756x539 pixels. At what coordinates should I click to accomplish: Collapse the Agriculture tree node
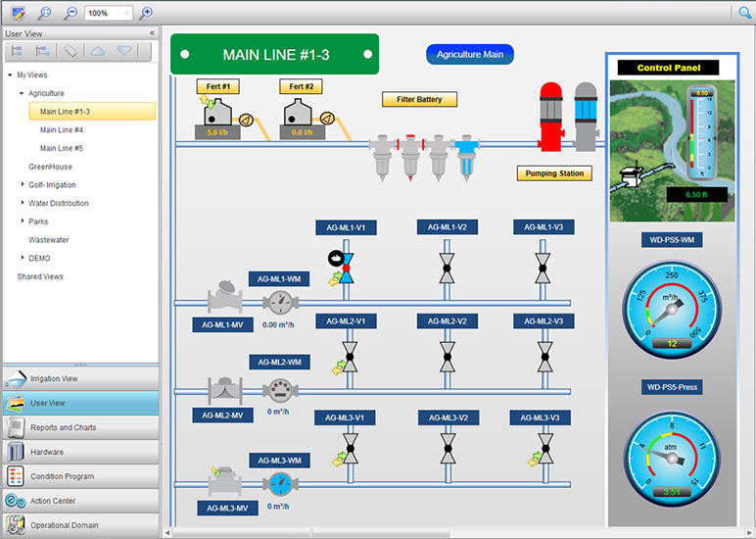(22, 93)
